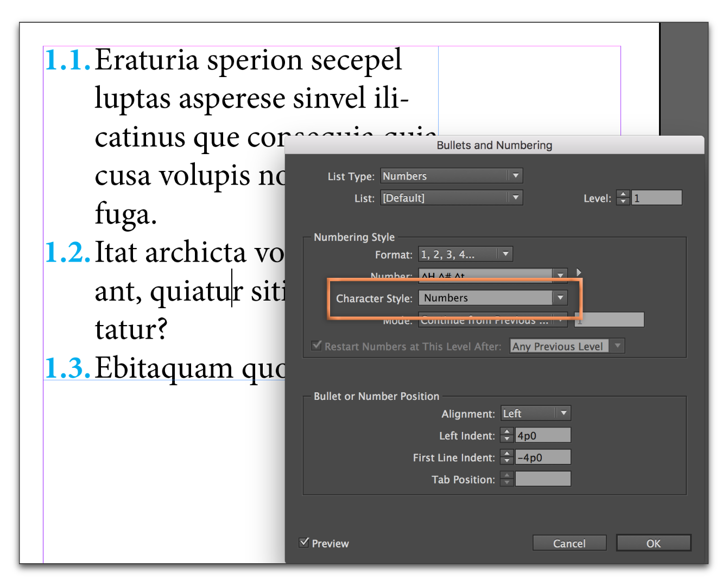728x586 pixels.
Task: Decrease First Line Indent with the down arrow
Action: tap(507, 460)
